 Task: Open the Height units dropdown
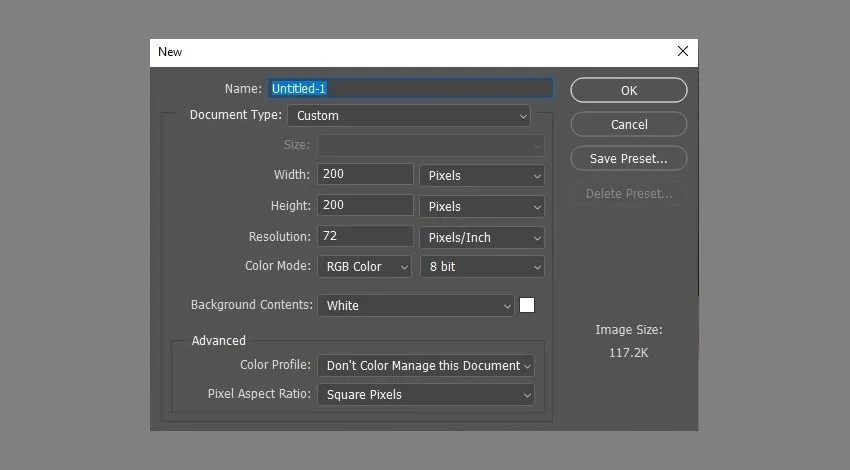coord(482,206)
